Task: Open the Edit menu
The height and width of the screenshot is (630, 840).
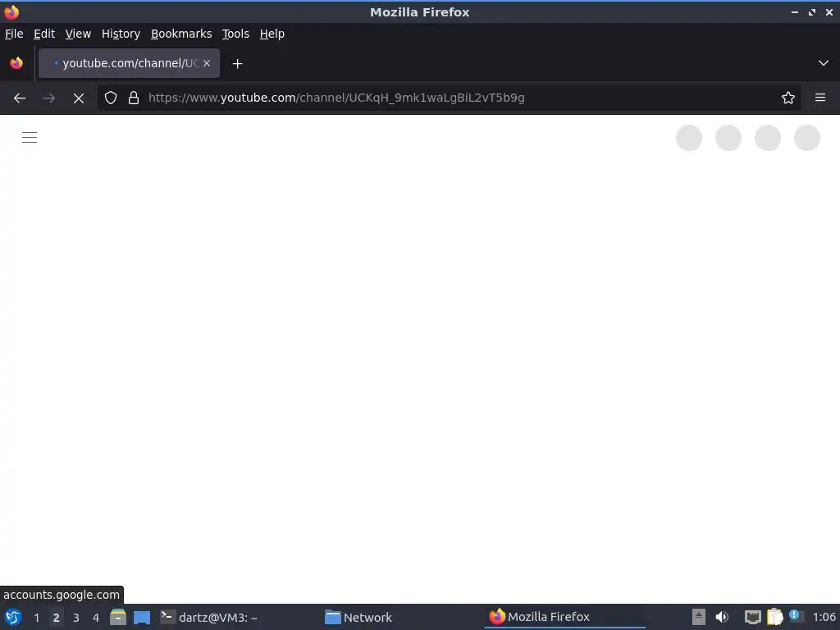Action: pyautogui.click(x=44, y=34)
